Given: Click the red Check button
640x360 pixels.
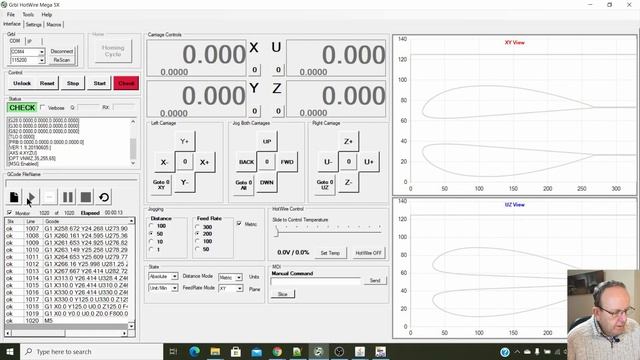Looking at the screenshot, I should [126, 83].
